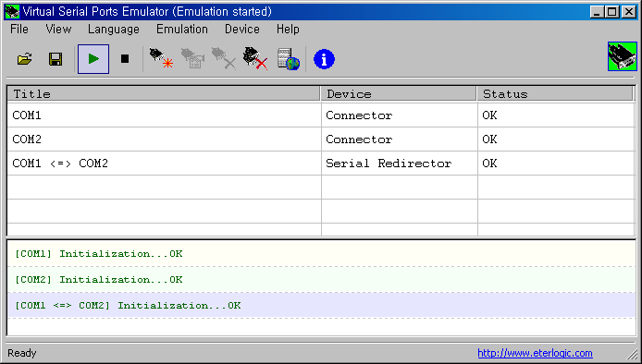The height and width of the screenshot is (364, 642).
Task: Select log entry [COM2] Initialization...OK
Action: click(321, 279)
